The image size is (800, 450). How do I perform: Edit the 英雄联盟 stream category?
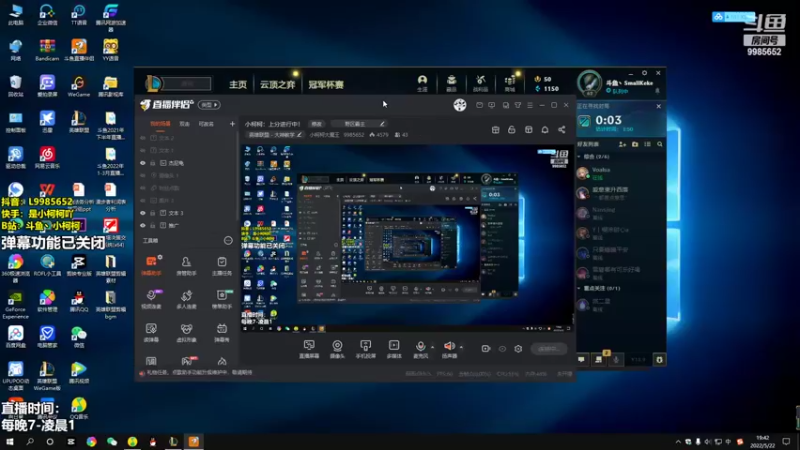tap(299, 135)
